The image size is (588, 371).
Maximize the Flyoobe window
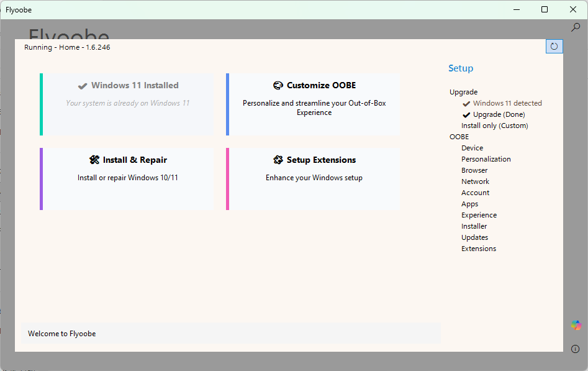click(545, 9)
